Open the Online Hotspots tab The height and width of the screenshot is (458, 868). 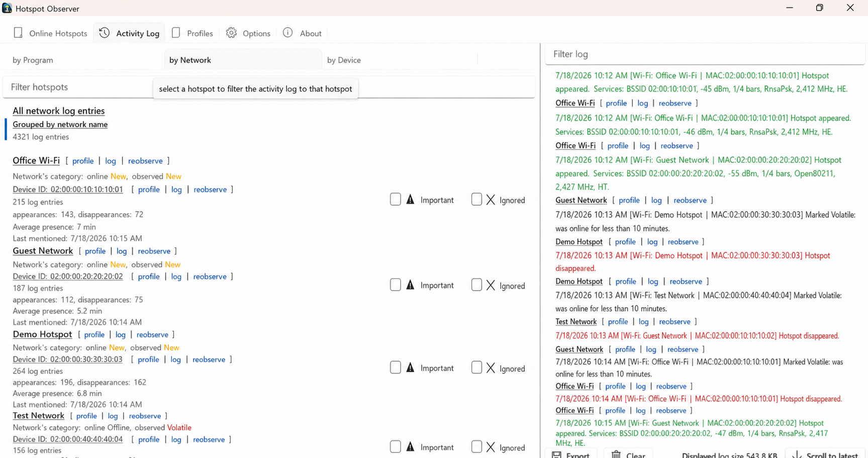(x=50, y=33)
